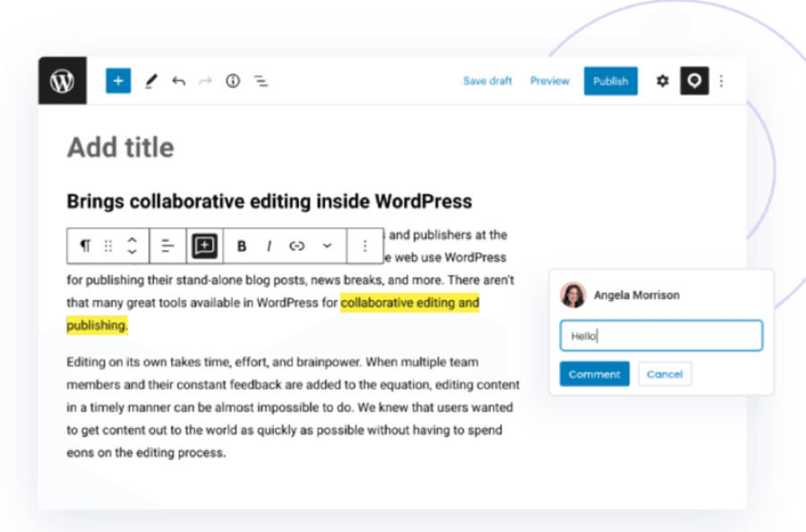
Task: Click the Save draft link
Action: (x=487, y=81)
